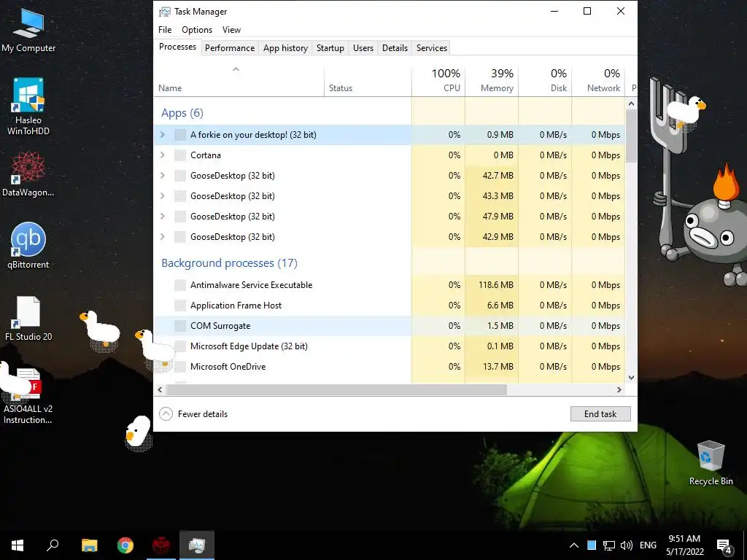Click the blue square tray icon

591,545
